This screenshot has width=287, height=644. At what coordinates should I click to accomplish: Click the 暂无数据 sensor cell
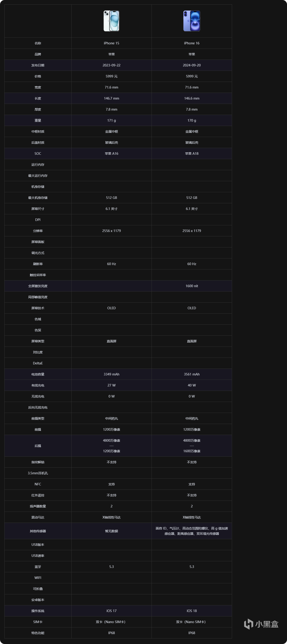pyautogui.click(x=112, y=531)
